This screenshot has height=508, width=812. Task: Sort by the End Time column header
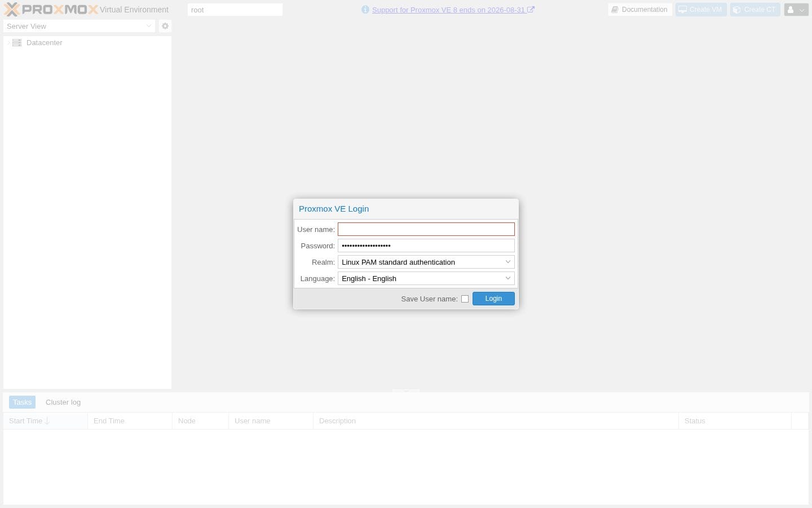130,421
